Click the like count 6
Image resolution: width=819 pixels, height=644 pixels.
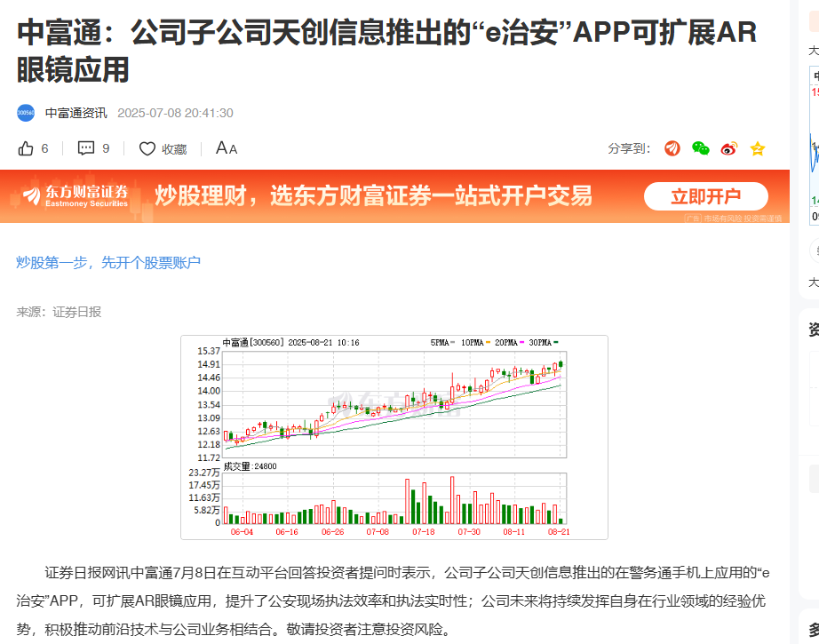tap(44, 149)
